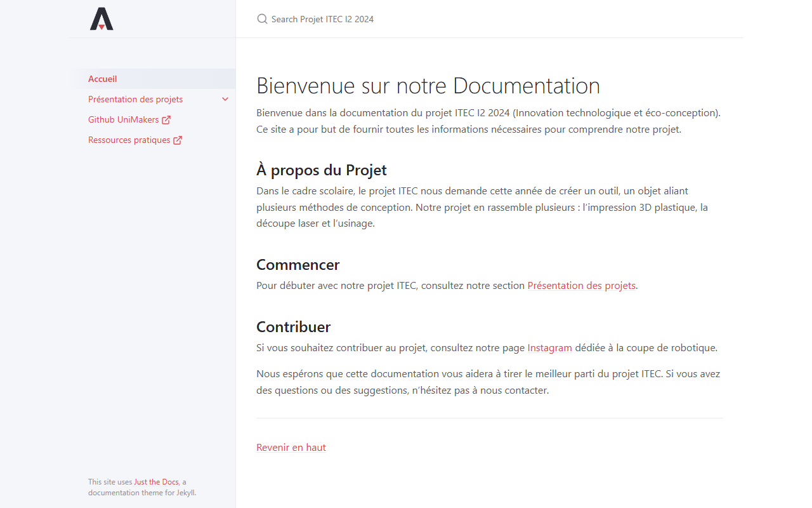812x508 pixels.
Task: Open the Accueil navigation item
Action: [x=152, y=79]
